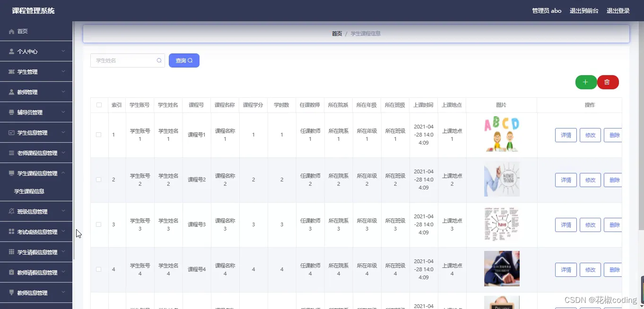Check the checkbox for row index 2
Image resolution: width=644 pixels, height=309 pixels.
99,180
